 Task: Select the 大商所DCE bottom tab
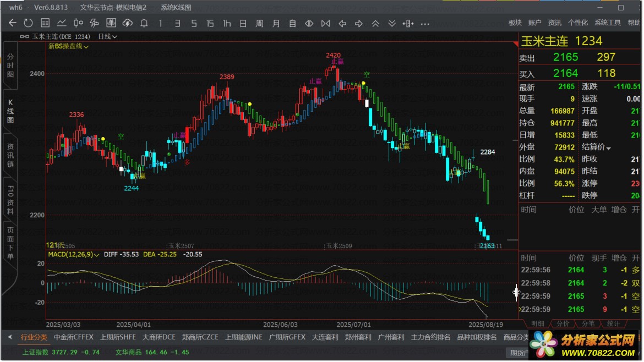(x=159, y=337)
